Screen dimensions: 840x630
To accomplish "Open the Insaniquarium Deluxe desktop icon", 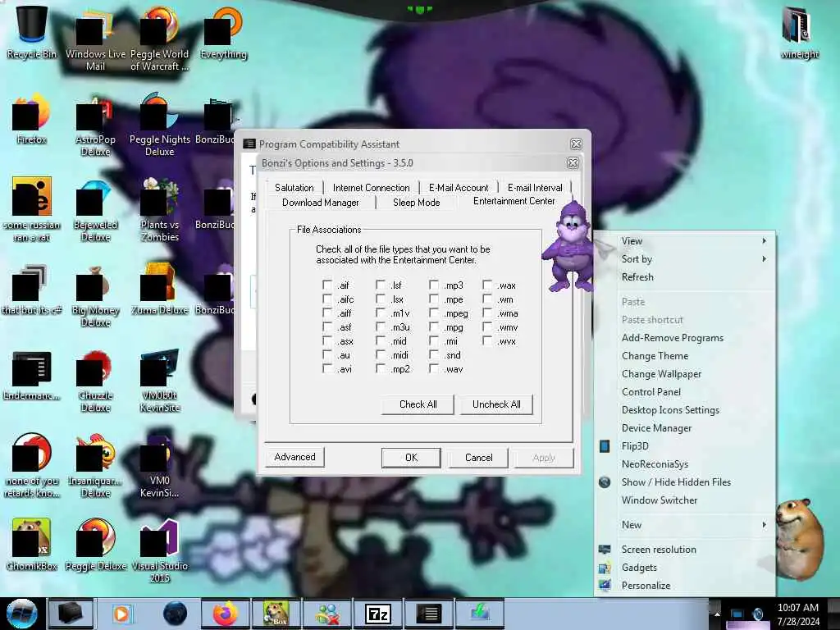I will [95, 466].
